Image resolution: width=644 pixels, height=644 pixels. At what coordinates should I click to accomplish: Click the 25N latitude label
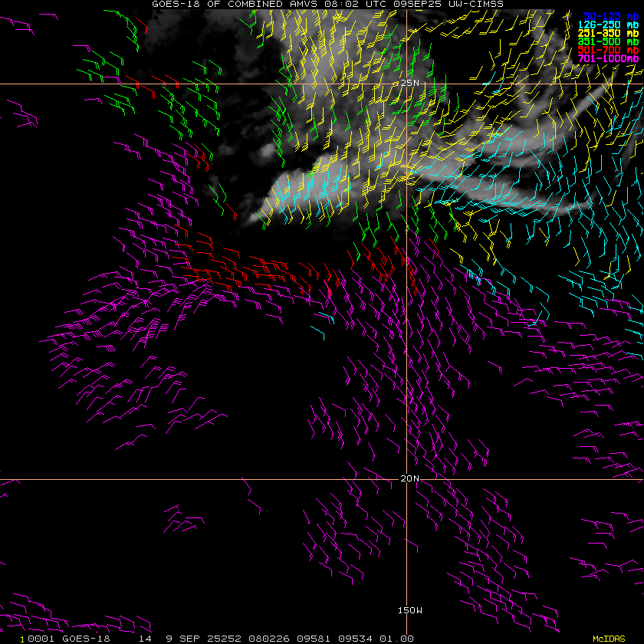click(410, 83)
